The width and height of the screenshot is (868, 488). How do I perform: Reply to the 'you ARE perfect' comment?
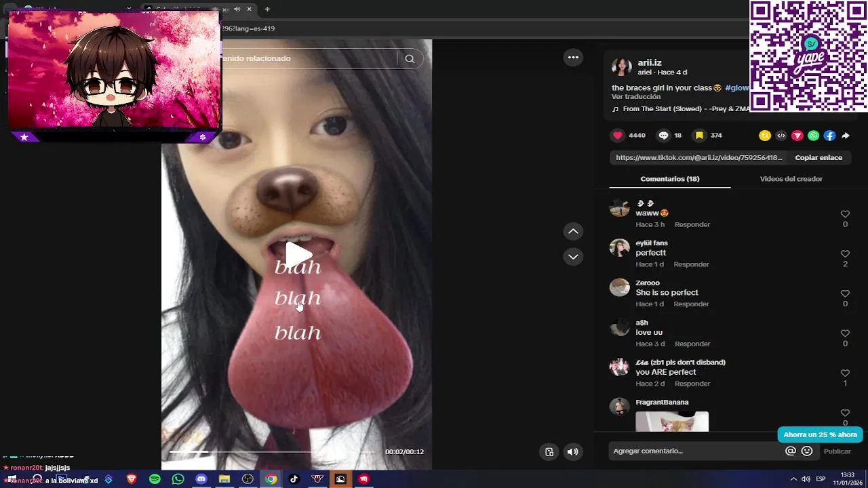coord(692,384)
